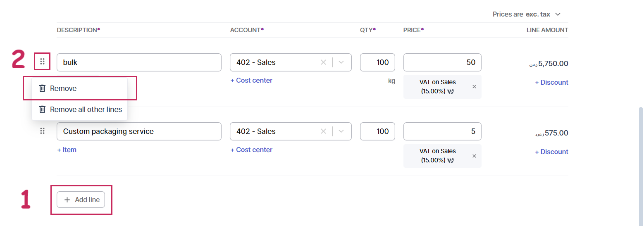Click the vertical page scrollbar

point(640,165)
